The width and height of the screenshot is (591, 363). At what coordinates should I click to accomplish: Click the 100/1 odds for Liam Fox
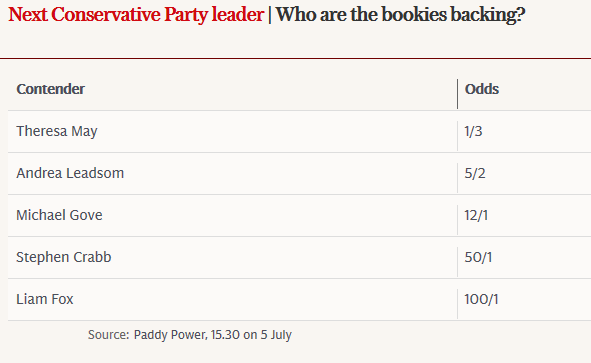481,299
